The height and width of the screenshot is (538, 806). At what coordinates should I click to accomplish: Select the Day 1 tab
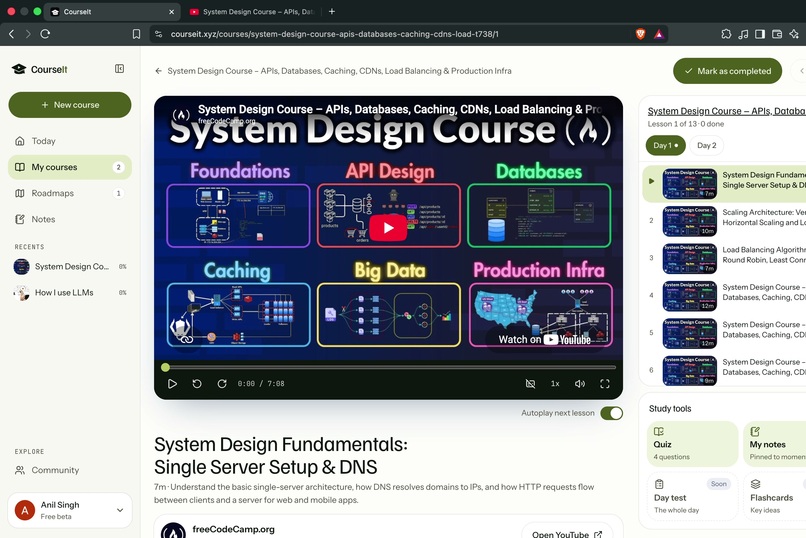(x=665, y=145)
